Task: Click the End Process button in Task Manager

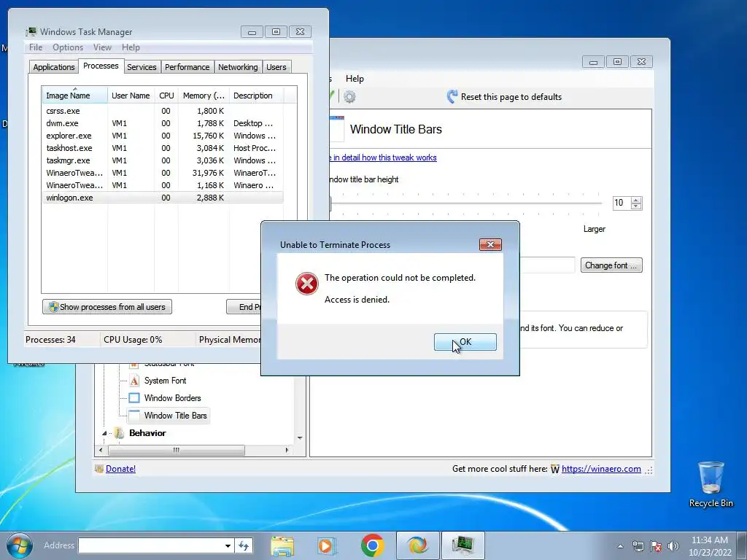Action: [x=244, y=307]
